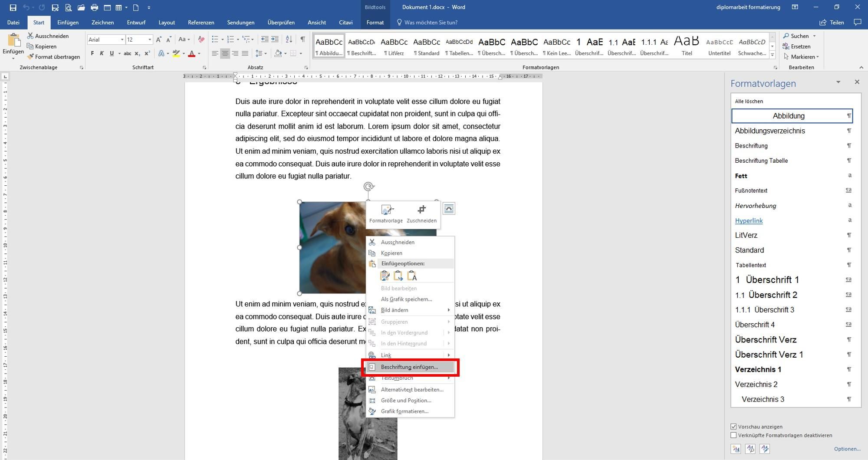
Task: Show paragraph marks with pilcrow icon
Action: pos(302,39)
